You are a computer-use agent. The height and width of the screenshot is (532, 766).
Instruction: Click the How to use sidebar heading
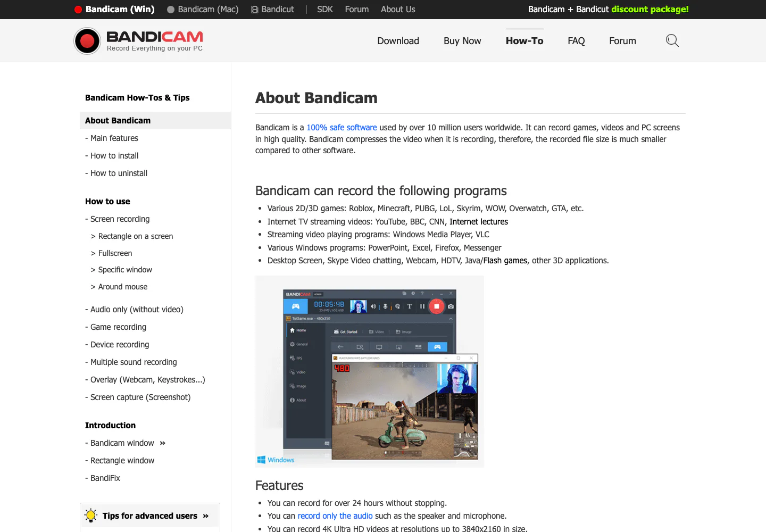tap(107, 202)
